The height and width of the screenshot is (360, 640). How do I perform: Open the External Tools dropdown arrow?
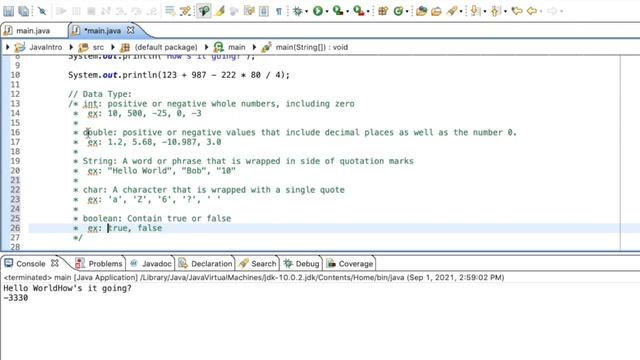point(368,11)
